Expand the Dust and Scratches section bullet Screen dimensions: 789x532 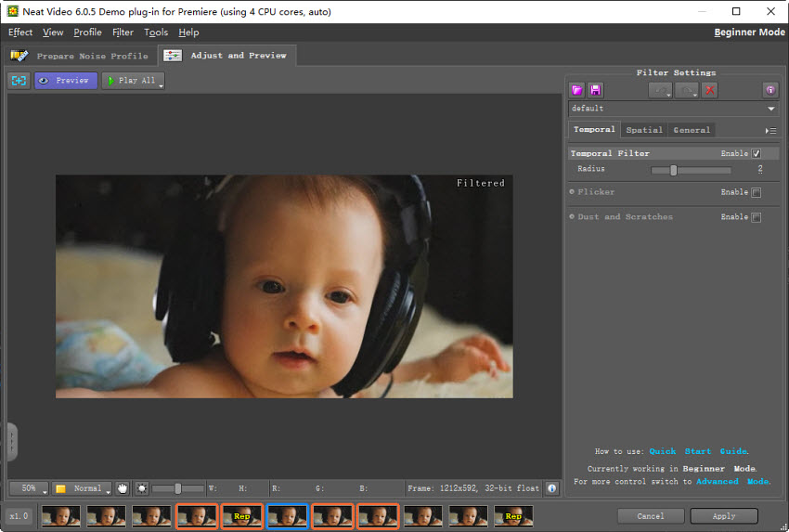click(x=572, y=216)
